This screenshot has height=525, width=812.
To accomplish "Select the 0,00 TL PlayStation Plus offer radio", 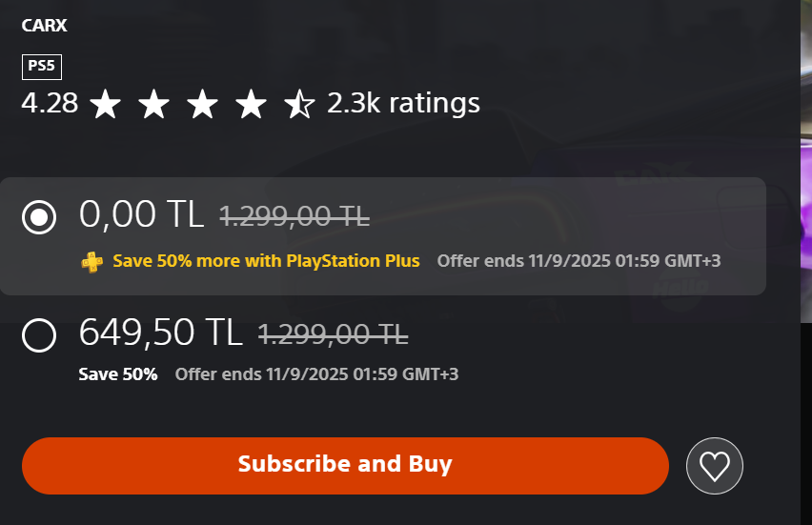I will [39, 218].
